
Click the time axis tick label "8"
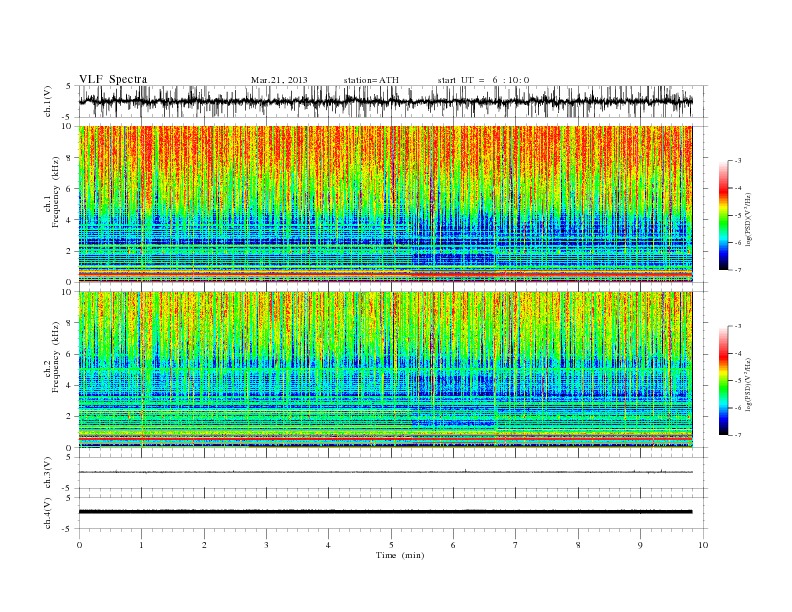click(578, 545)
